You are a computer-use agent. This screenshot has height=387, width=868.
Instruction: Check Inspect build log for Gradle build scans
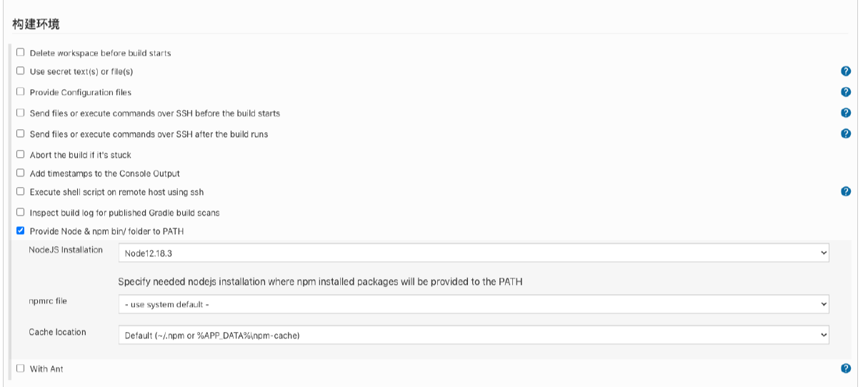pos(21,212)
